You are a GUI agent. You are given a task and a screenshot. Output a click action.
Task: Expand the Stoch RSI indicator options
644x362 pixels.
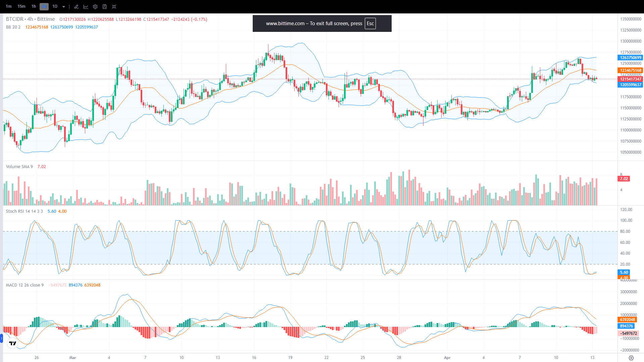pos(24,211)
